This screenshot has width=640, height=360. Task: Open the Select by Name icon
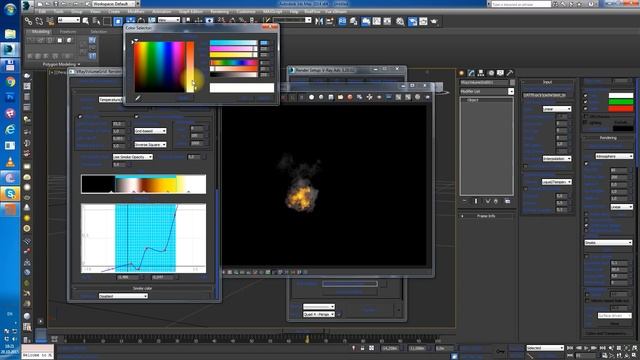[96, 21]
